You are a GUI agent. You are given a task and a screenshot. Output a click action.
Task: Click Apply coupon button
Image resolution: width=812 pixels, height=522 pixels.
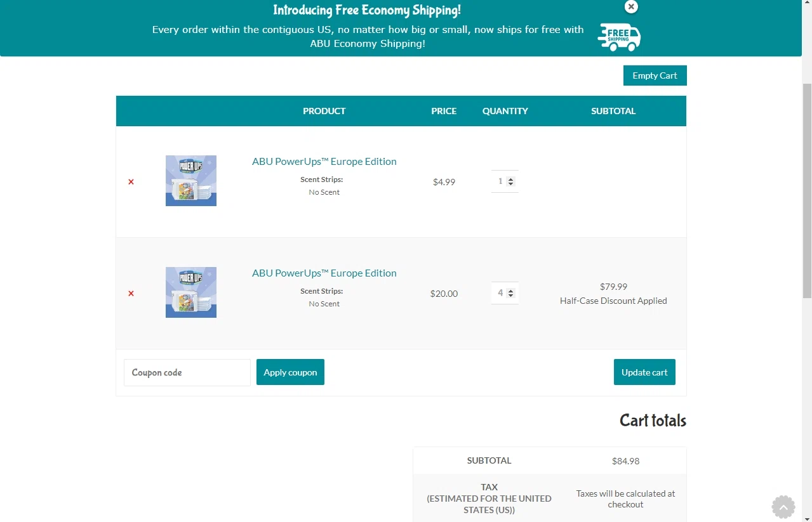pos(290,372)
